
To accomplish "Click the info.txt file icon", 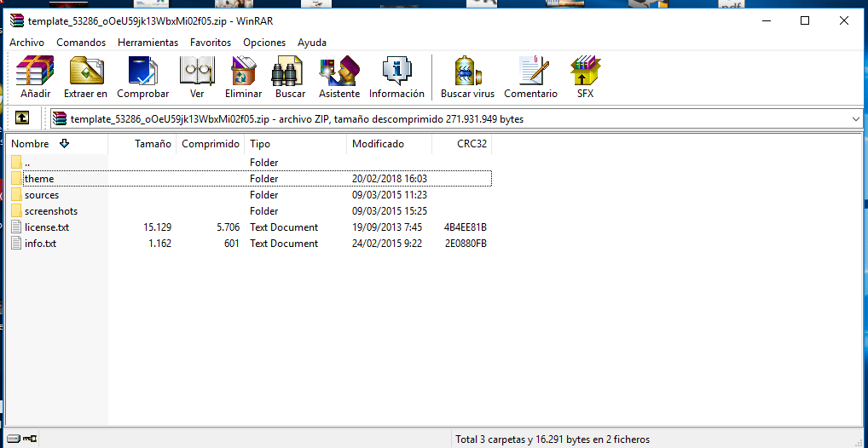I will [16, 243].
